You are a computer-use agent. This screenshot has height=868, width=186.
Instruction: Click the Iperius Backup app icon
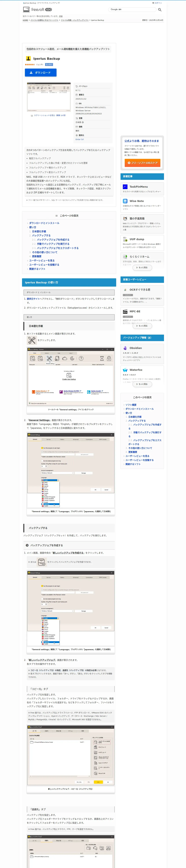[x=28, y=59]
